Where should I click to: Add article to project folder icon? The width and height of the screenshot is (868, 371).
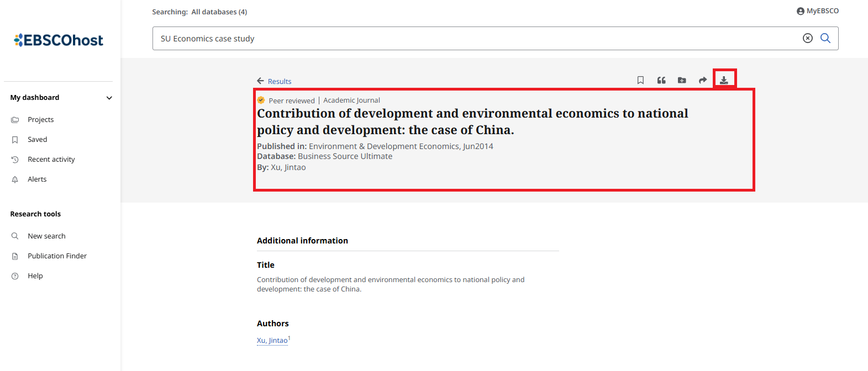tap(682, 80)
